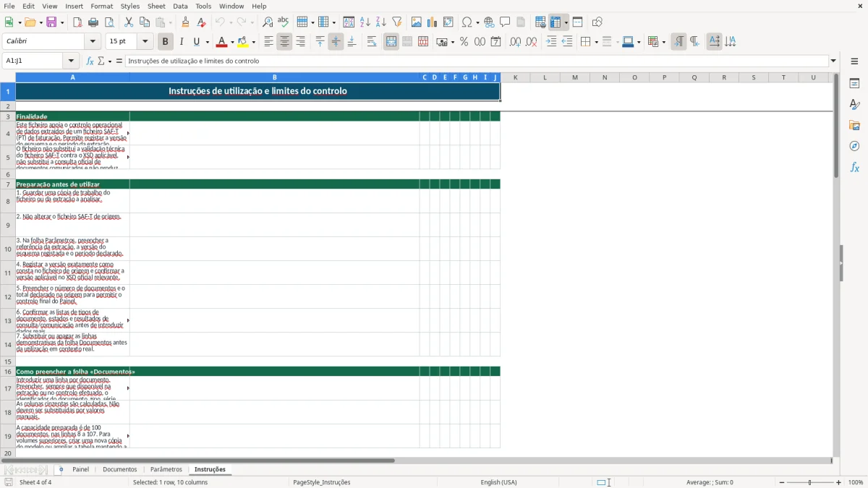Toggle Wrap Text
This screenshot has width=868, height=488.
pos(372,42)
